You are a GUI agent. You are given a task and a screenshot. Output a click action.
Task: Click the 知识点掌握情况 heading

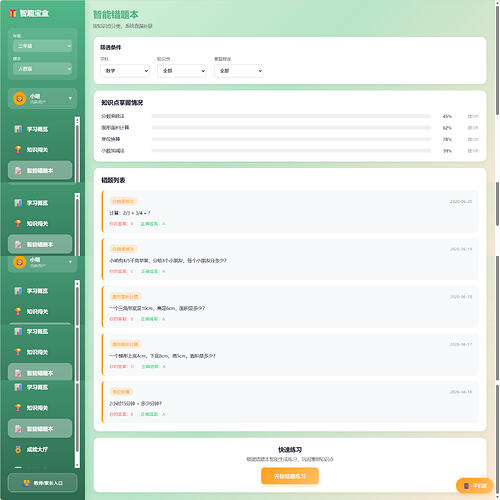pos(122,103)
